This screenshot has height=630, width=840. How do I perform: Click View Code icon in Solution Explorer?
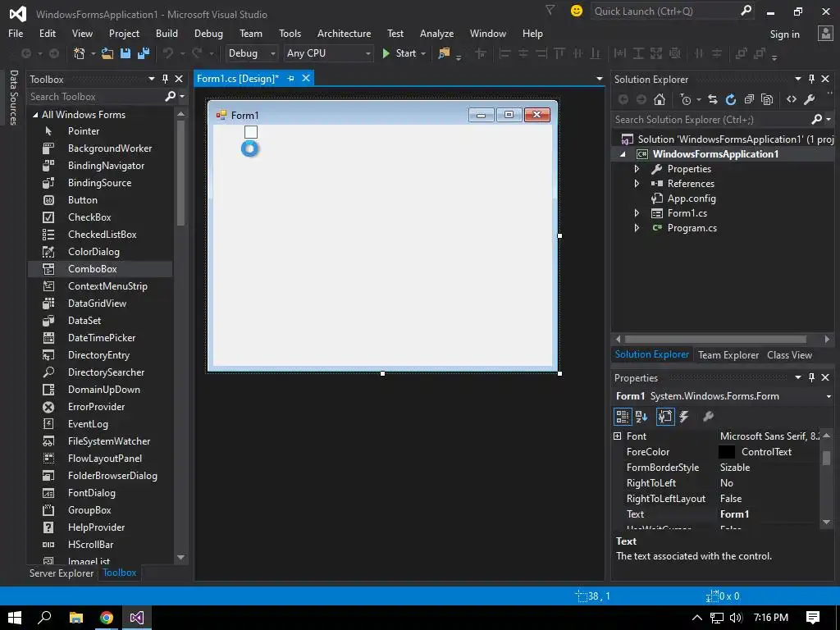click(792, 99)
